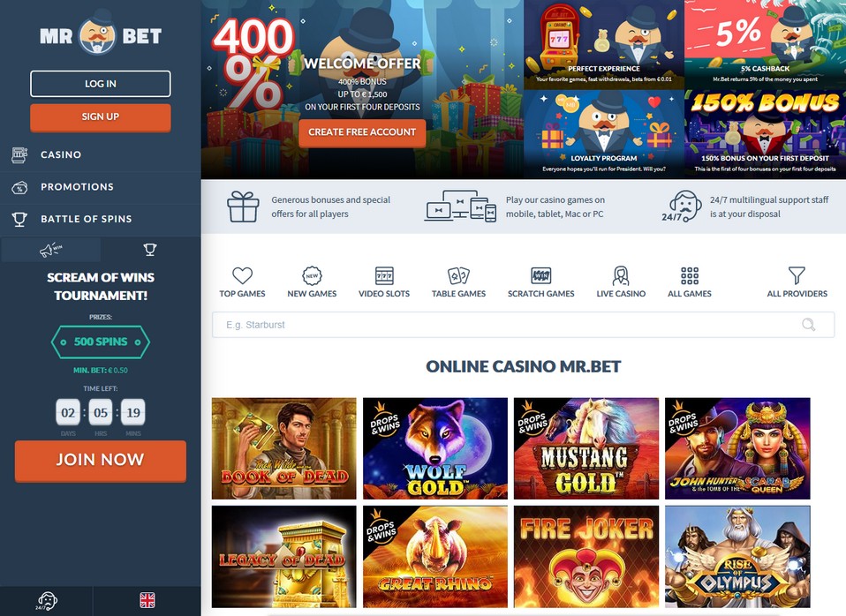The width and height of the screenshot is (846, 616).
Task: Click the Log In button
Action: tap(101, 84)
